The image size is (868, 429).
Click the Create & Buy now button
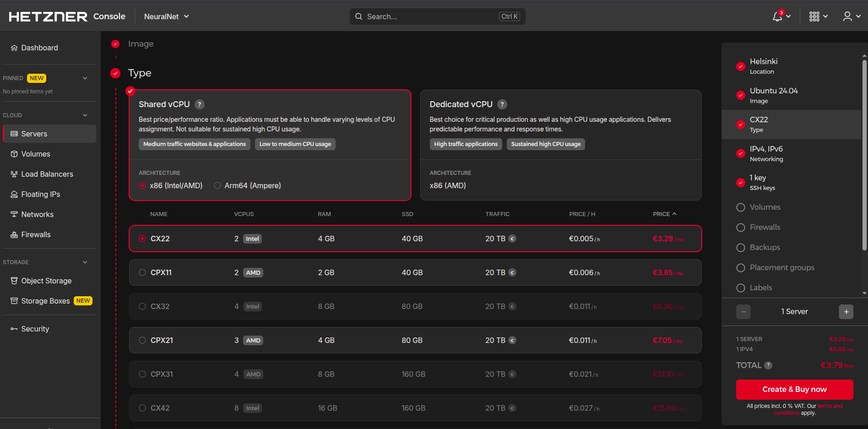794,389
